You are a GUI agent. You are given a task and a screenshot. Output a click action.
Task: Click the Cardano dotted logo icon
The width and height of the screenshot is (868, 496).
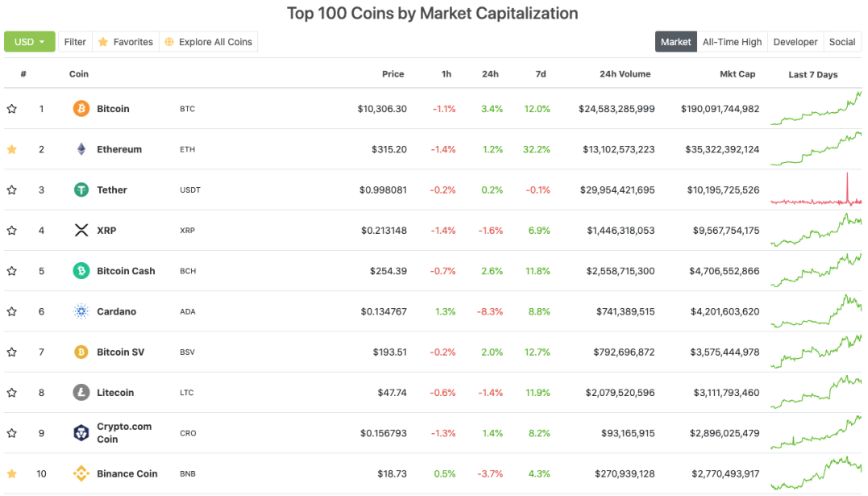(81, 311)
